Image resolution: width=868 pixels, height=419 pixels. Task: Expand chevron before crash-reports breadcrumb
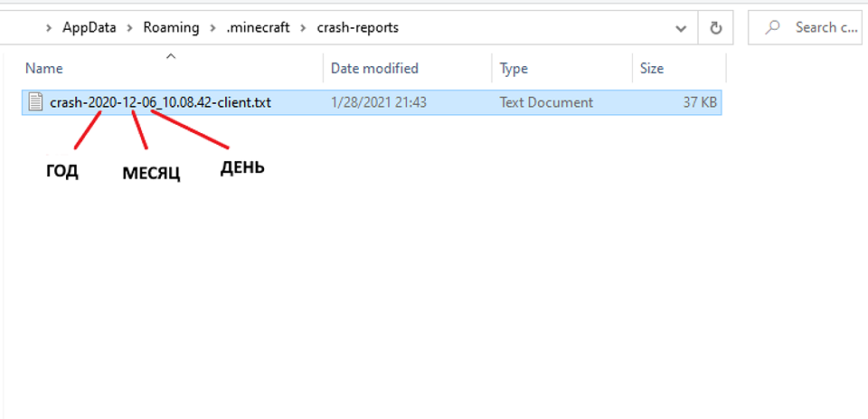304,28
